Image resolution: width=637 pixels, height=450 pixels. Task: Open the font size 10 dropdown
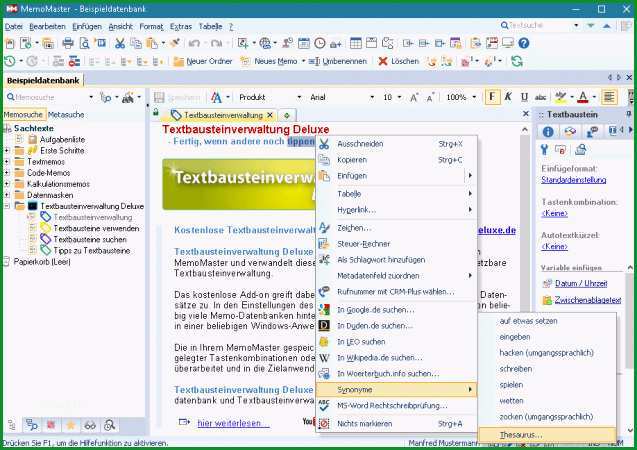[x=400, y=97]
